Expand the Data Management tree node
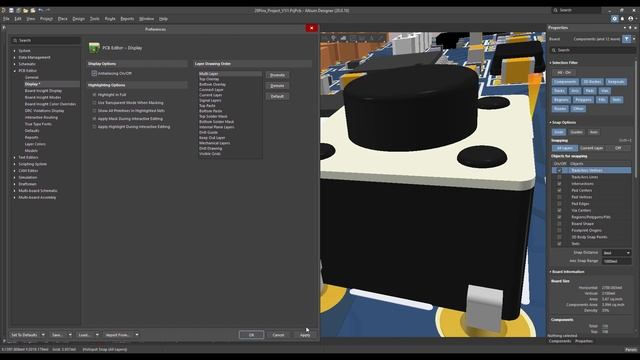Image resolution: width=640 pixels, height=360 pixels. 15,58
